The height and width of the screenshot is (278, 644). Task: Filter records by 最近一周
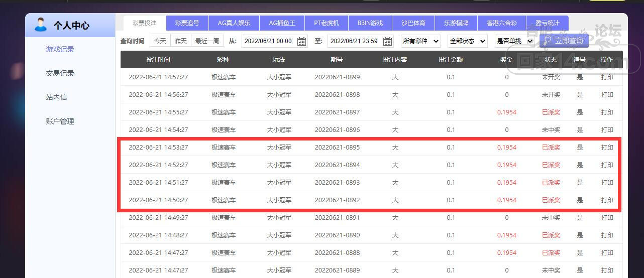[207, 41]
